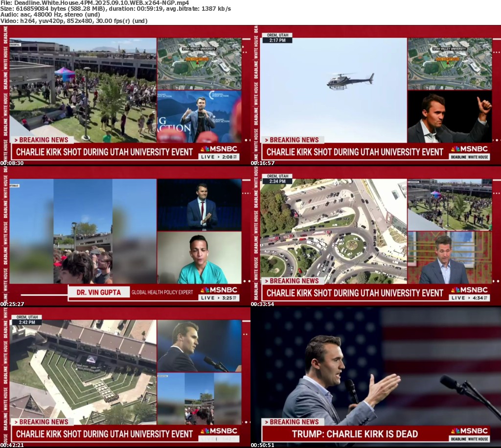
Task: Click the Utah Valley University map in first frame
Action: coord(200,64)
